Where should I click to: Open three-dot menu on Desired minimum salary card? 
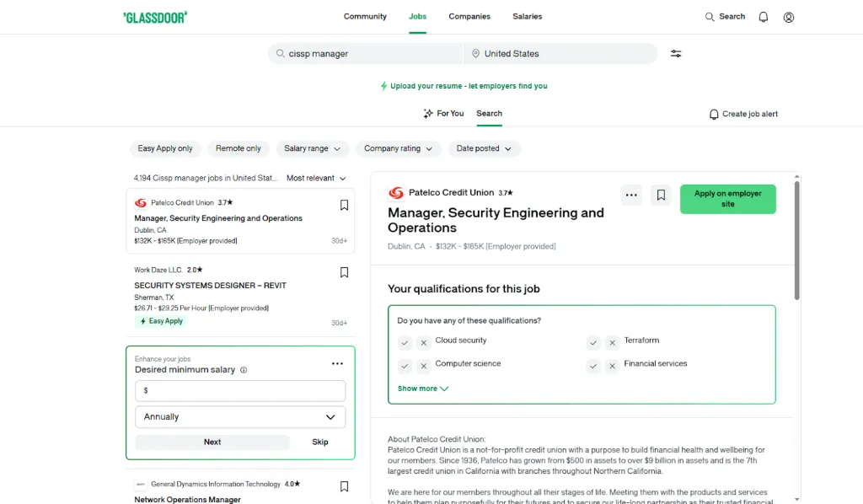(x=337, y=363)
